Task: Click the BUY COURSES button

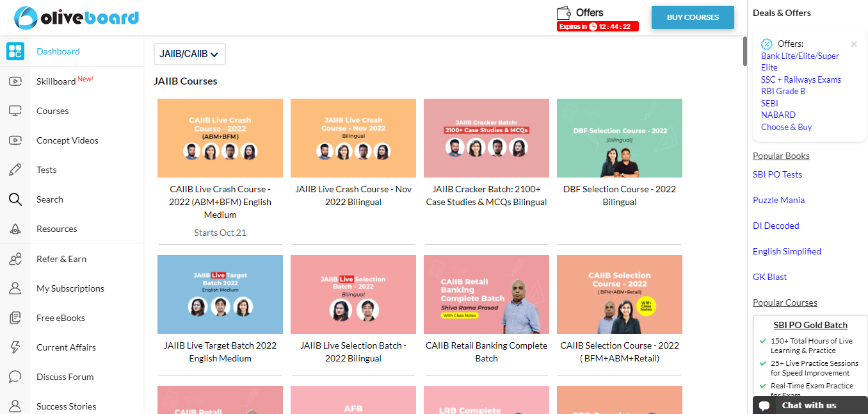Action: (693, 17)
